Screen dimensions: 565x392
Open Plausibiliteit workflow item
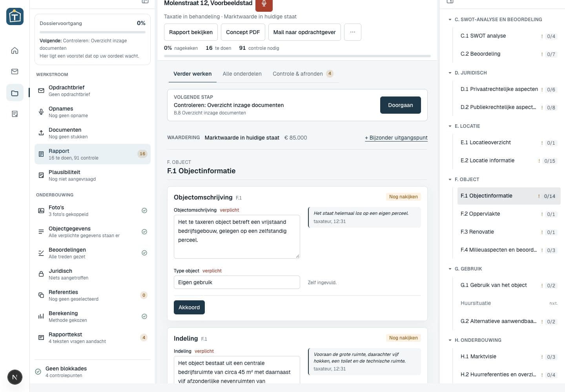93,175
